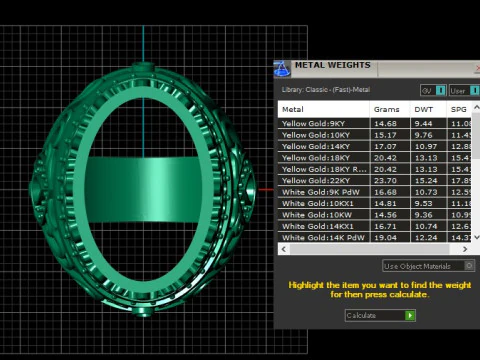Click the Metal Weights panel flask icon
The image size is (480, 360).
pos(282,69)
